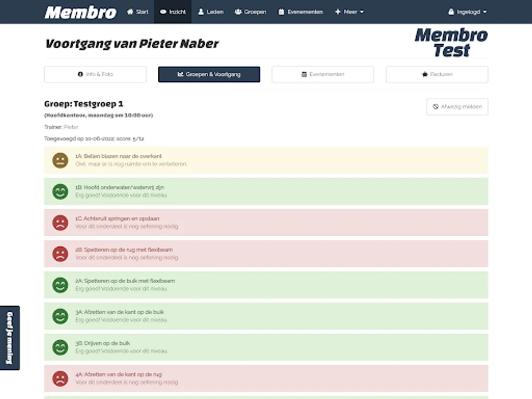Screen dimensions: 532x399
Task: Click the happy smiley for 2A Spetteren buik
Action: (60, 285)
